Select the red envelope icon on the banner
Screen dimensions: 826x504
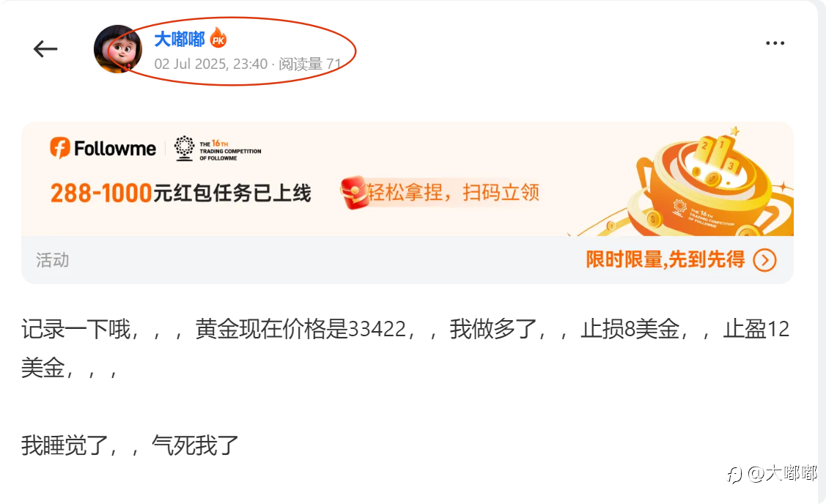click(353, 193)
